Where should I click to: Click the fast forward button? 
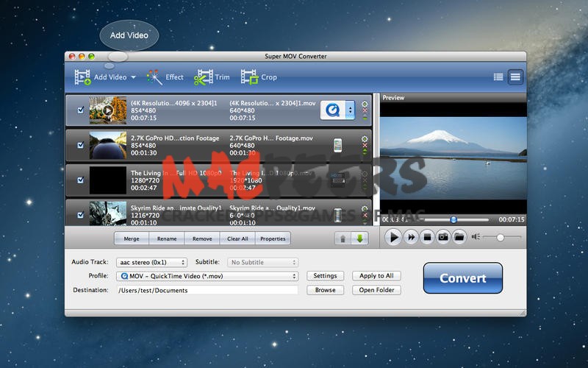(x=411, y=237)
